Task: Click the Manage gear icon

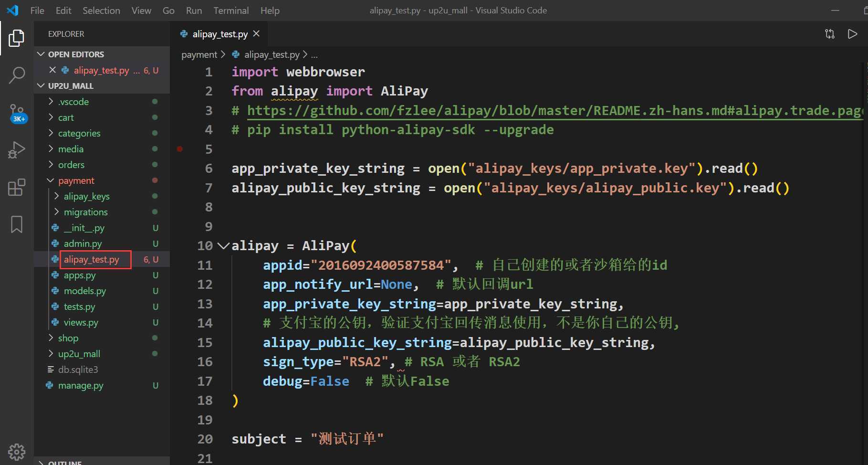Action: pyautogui.click(x=17, y=451)
